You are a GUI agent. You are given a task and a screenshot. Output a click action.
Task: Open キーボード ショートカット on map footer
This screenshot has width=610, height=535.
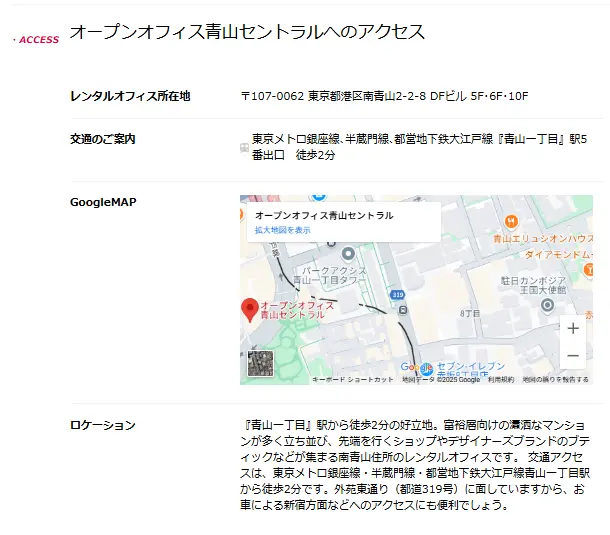tap(352, 379)
